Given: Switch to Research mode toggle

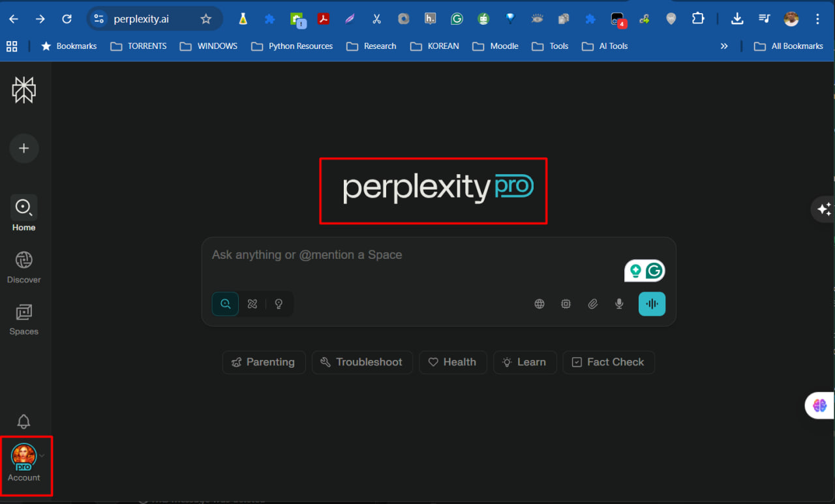Looking at the screenshot, I should point(252,304).
